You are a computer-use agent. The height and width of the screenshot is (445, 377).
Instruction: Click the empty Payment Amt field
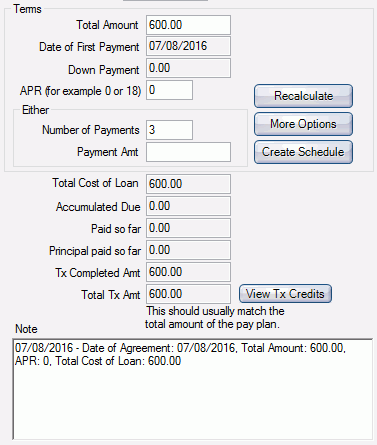click(x=188, y=152)
